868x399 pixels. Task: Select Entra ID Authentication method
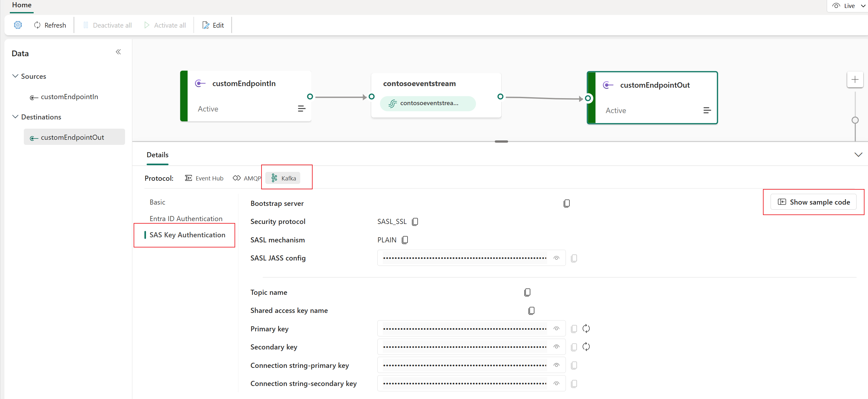(186, 218)
